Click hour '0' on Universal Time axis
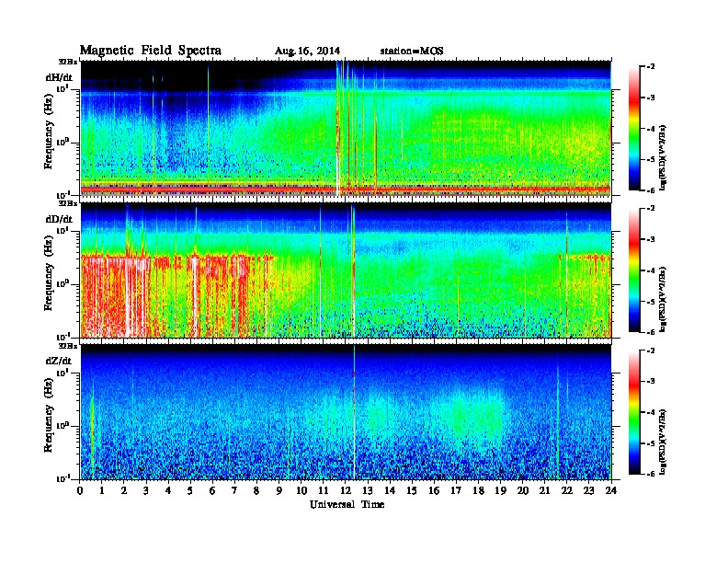The height and width of the screenshot is (563, 728). coord(80,490)
